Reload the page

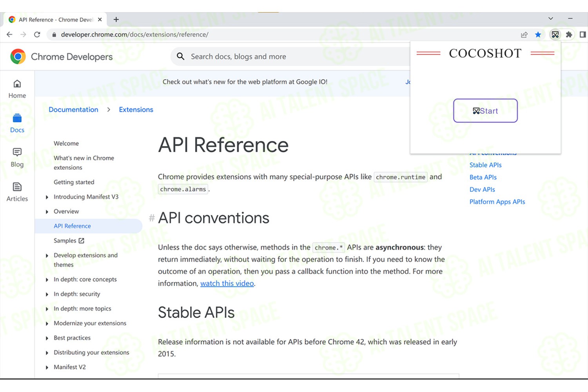click(37, 34)
